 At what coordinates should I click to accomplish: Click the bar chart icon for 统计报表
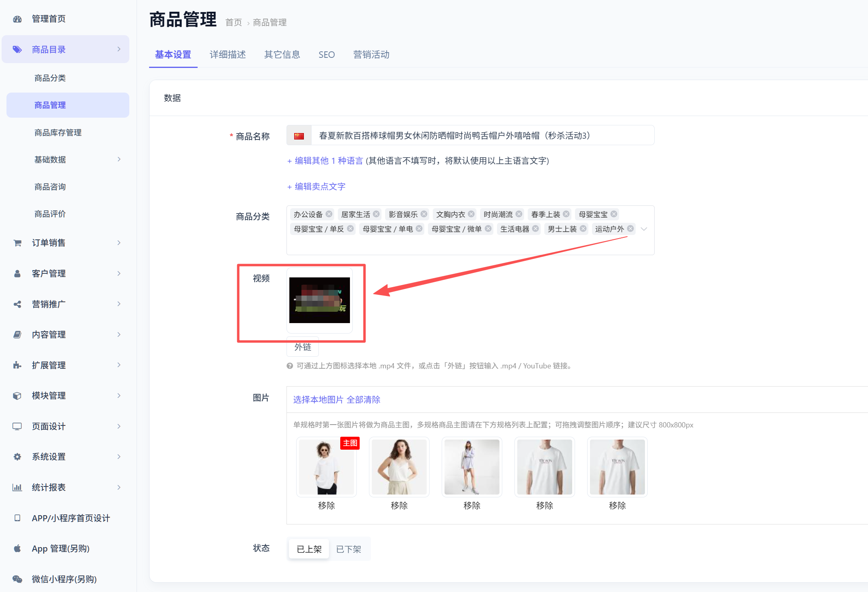click(17, 487)
